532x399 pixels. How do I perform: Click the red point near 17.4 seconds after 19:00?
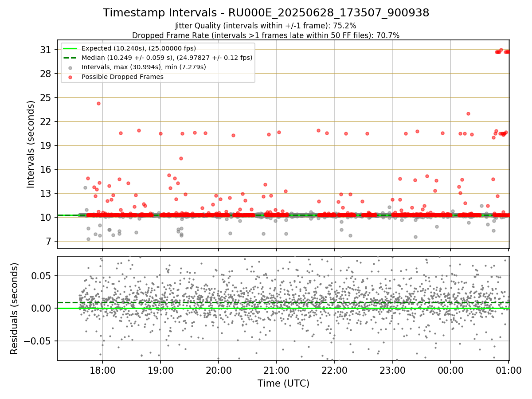click(x=181, y=158)
